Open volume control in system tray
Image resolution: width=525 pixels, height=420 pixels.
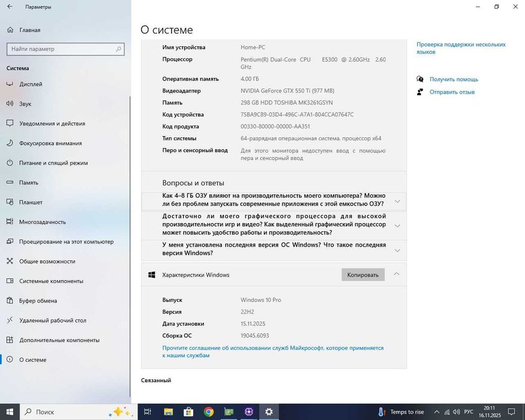456,412
